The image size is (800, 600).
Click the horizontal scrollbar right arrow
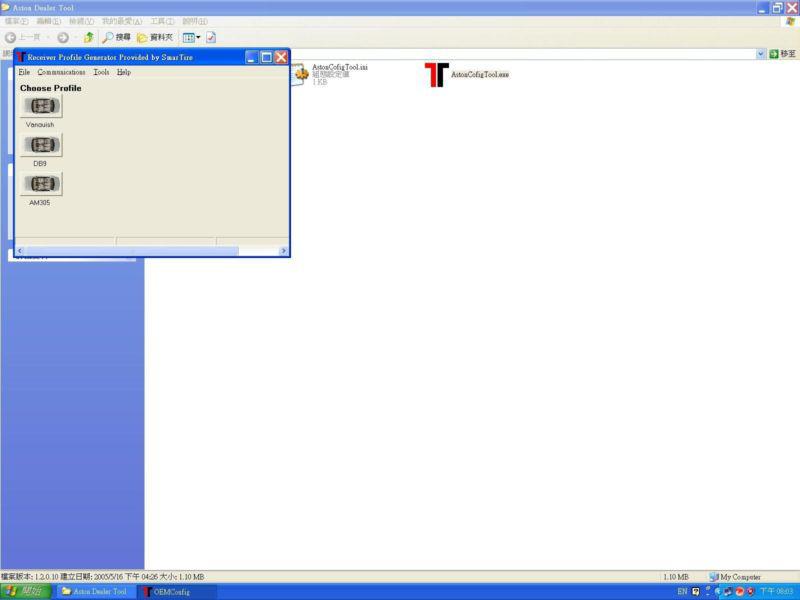[x=283, y=251]
